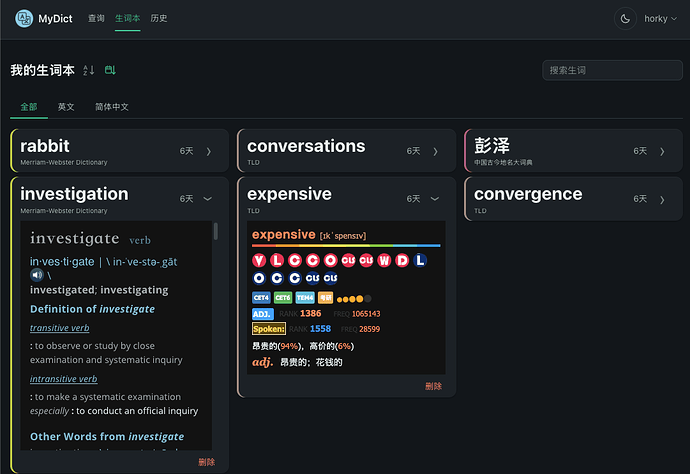
Task: Click the red V dictionary badge
Action: point(259,261)
